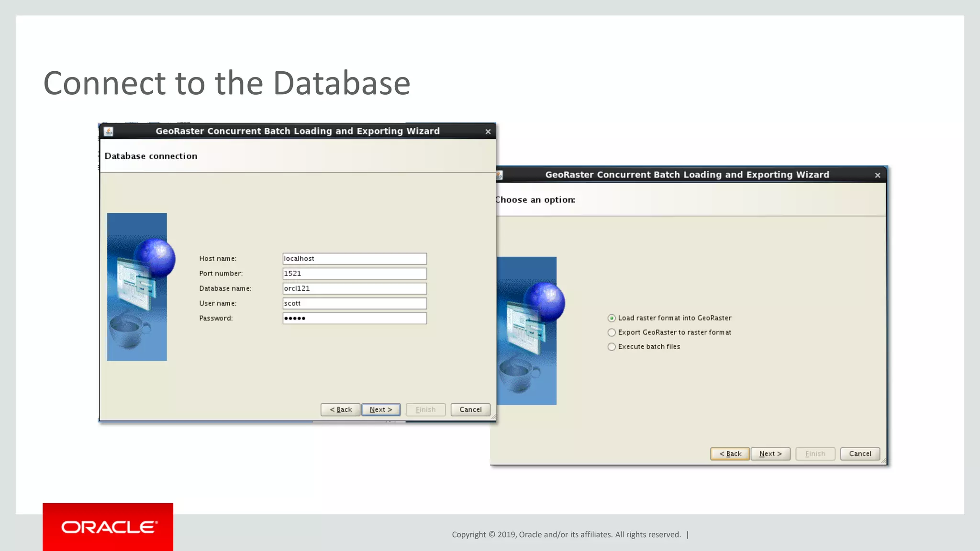Go Back in the Choose an option window
Image resolution: width=980 pixels, height=551 pixels.
(730, 453)
